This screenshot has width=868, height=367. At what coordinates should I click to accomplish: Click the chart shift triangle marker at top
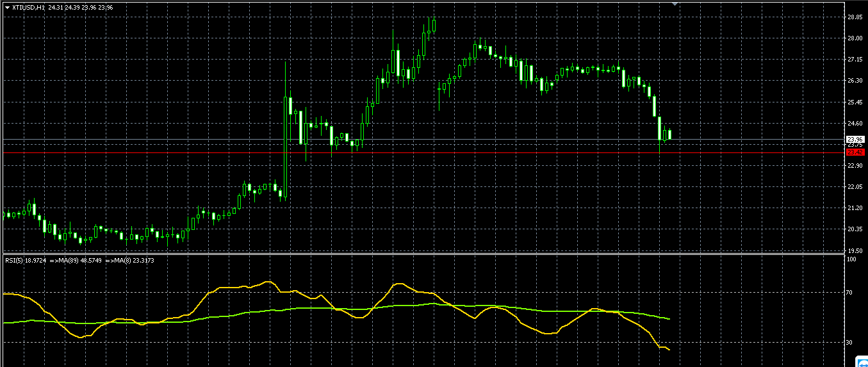(674, 3)
